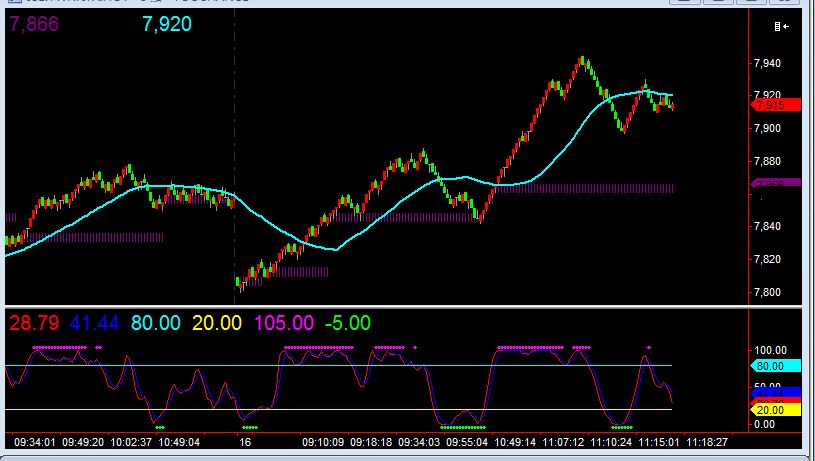Click the 7,800 price axis label
Viewport: 815px width, 461px height.
click(x=767, y=293)
